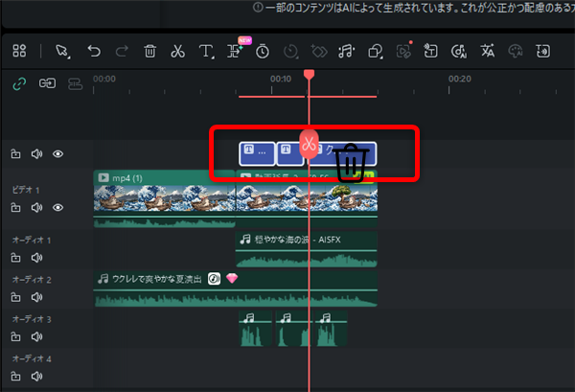Hide the title track using its eye icon
This screenshot has height=392, width=575.
[58, 153]
